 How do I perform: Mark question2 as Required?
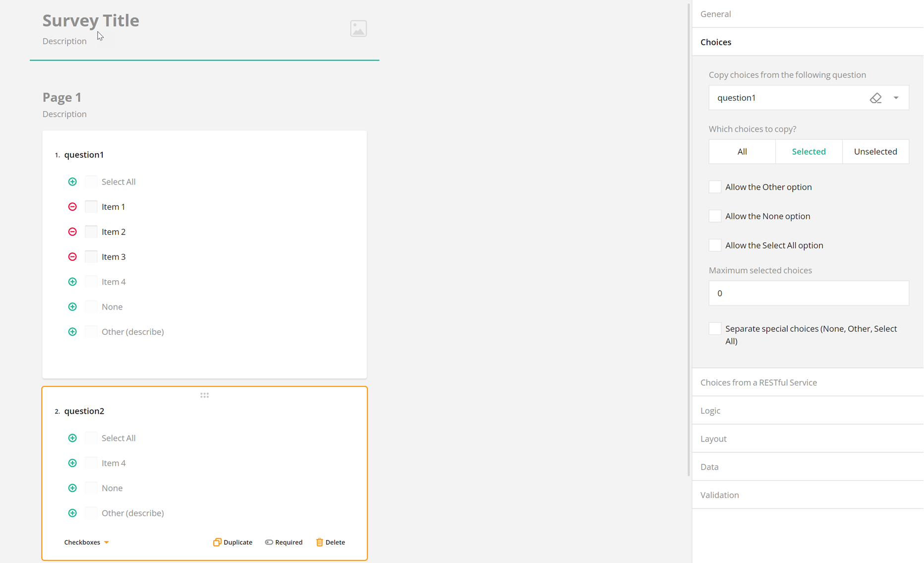pyautogui.click(x=284, y=542)
